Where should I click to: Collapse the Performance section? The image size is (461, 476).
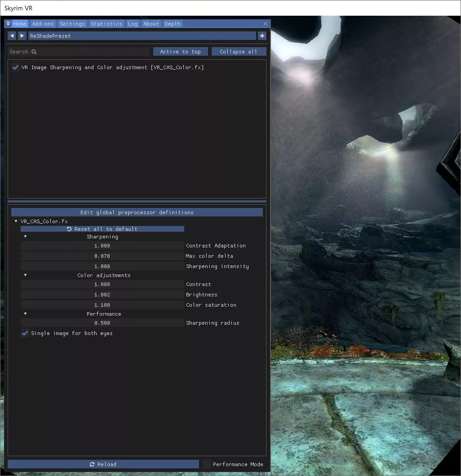point(26,313)
